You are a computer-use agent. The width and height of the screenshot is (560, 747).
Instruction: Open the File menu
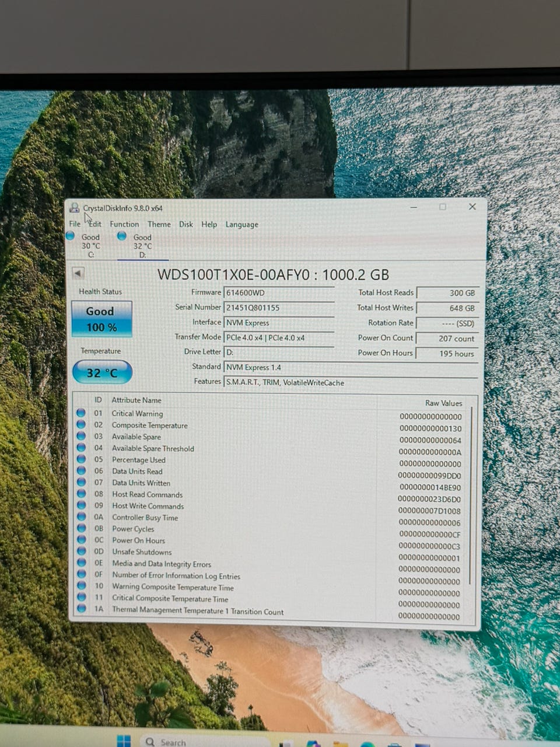(x=75, y=224)
